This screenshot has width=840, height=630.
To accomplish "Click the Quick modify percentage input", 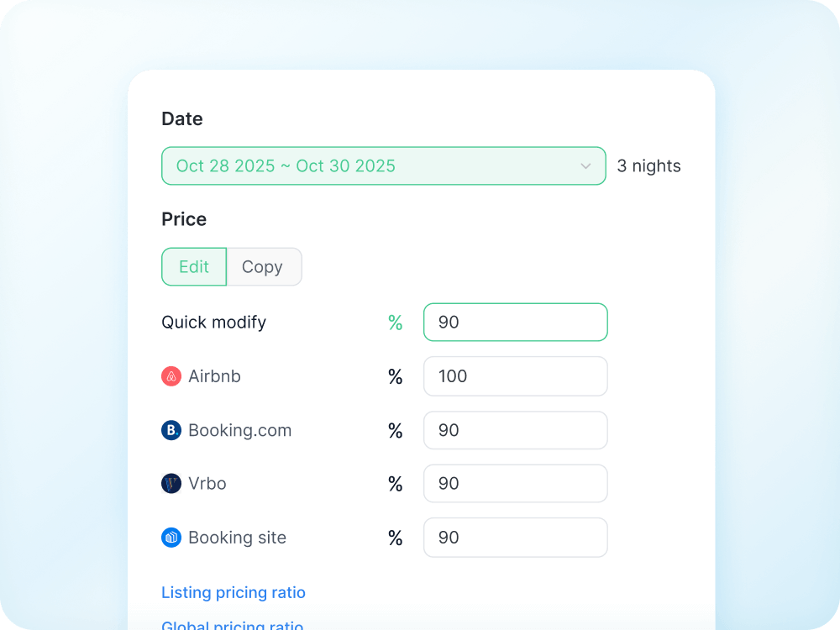I will coord(515,323).
